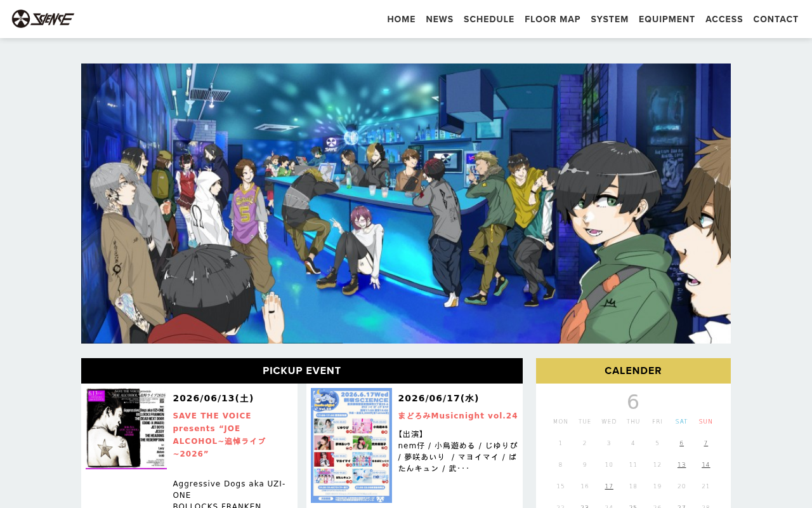The width and height of the screenshot is (812, 508).
Task: Open calendar date 13 events
Action: pyautogui.click(x=681, y=465)
